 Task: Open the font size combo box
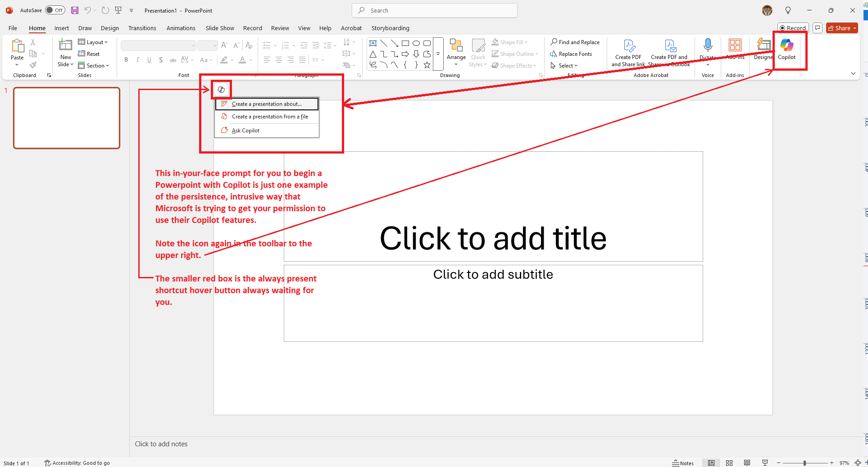(x=207, y=45)
